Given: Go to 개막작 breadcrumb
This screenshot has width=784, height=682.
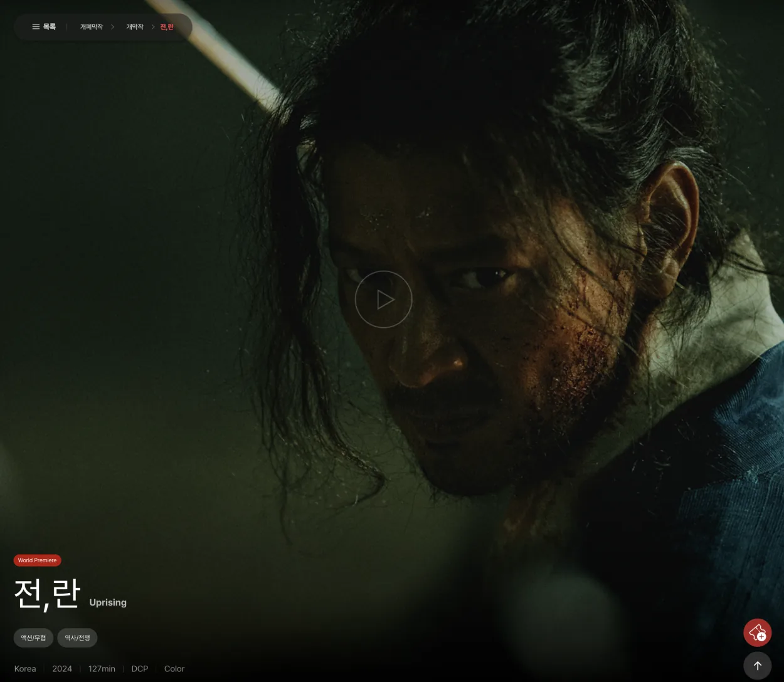Looking at the screenshot, I should click(135, 27).
